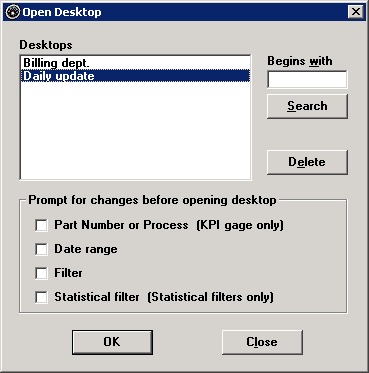The width and height of the screenshot is (369, 373).
Task: Select the highlighted Daily update desktop entry
Action: pos(135,76)
